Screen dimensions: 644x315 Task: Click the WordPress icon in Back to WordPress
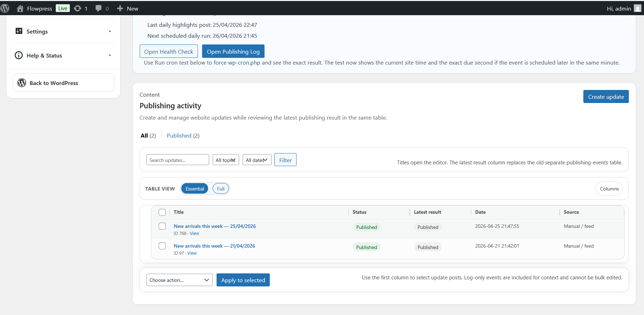(22, 83)
